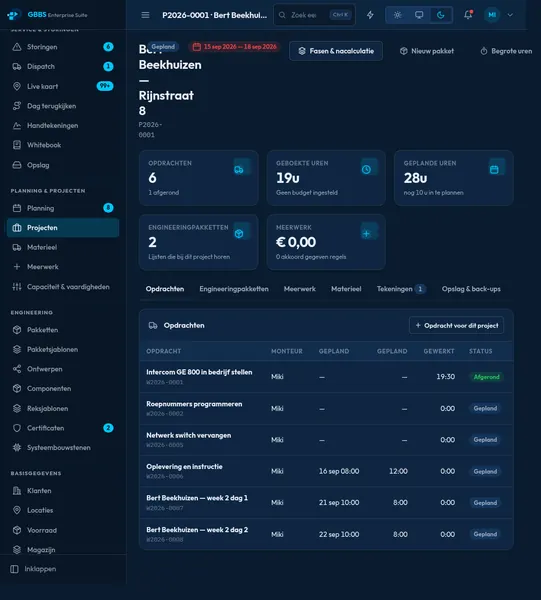
Task: Switch to the Opdrachten tab
Action: pyautogui.click(x=165, y=289)
